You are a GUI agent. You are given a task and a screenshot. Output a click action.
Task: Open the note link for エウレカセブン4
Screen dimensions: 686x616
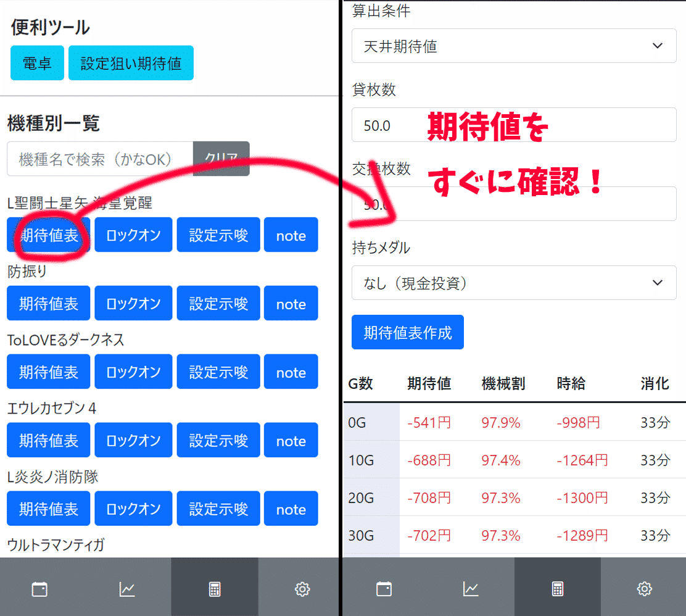tap(291, 440)
